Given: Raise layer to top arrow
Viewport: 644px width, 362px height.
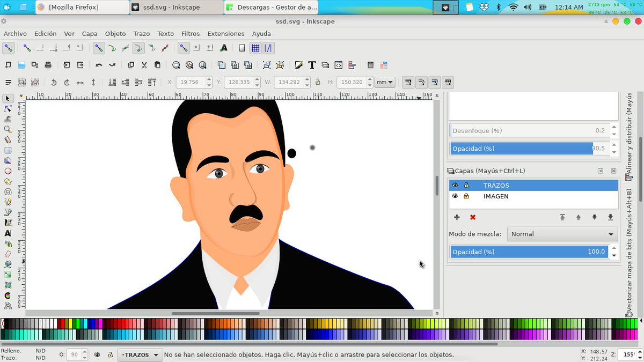Looking at the screenshot, I should pyautogui.click(x=562, y=217).
